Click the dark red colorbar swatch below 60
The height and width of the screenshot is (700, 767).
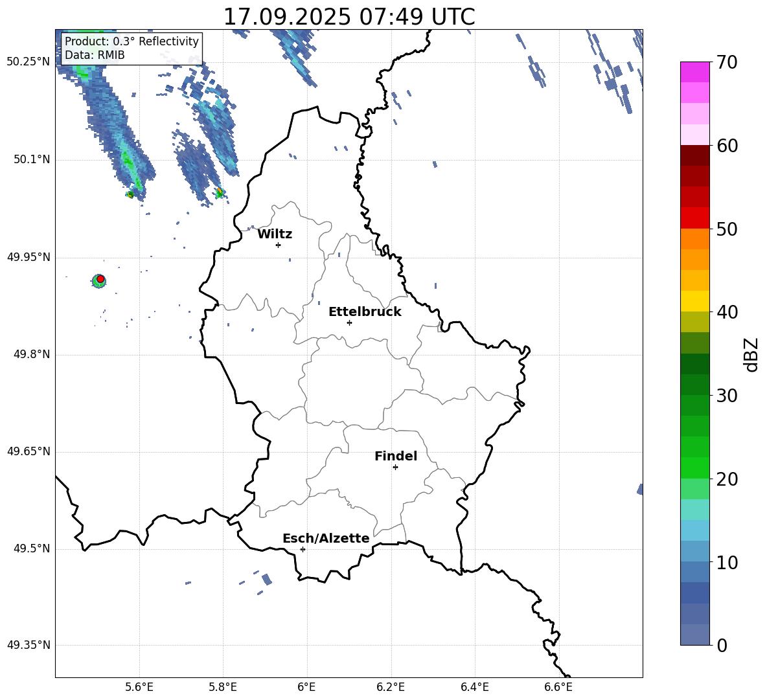pyautogui.click(x=694, y=155)
